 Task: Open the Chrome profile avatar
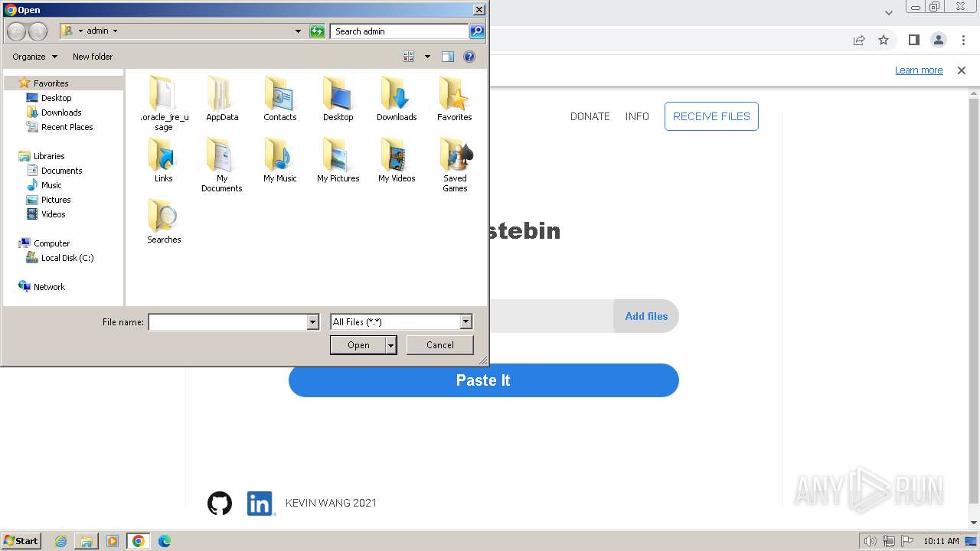coord(939,40)
